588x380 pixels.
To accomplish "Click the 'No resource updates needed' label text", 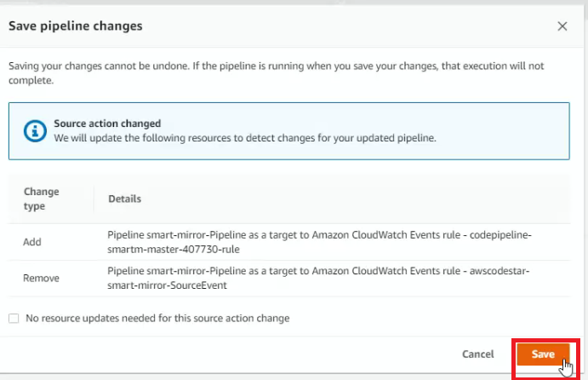I will [157, 319].
